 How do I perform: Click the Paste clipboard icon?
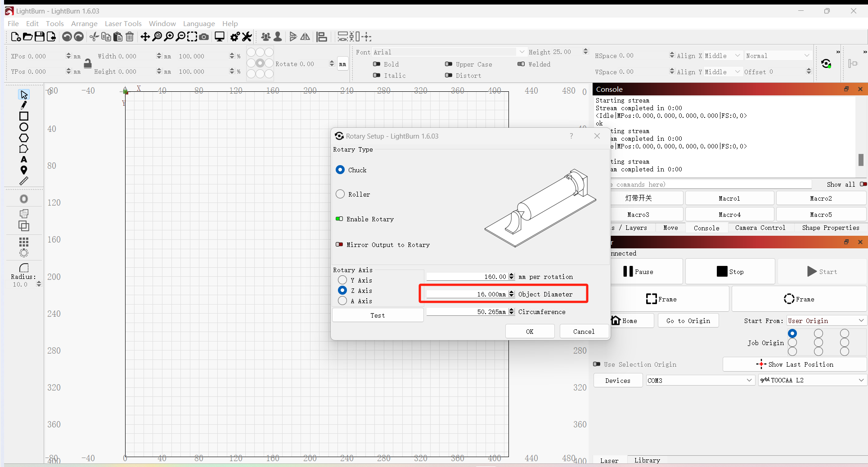[x=118, y=37]
